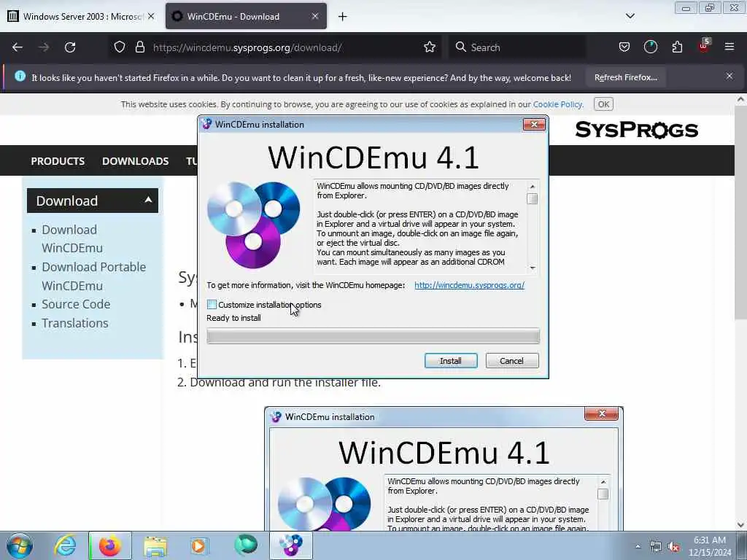
Task: Open the wincdemu.sysprogs.org homepage link
Action: 469,285
